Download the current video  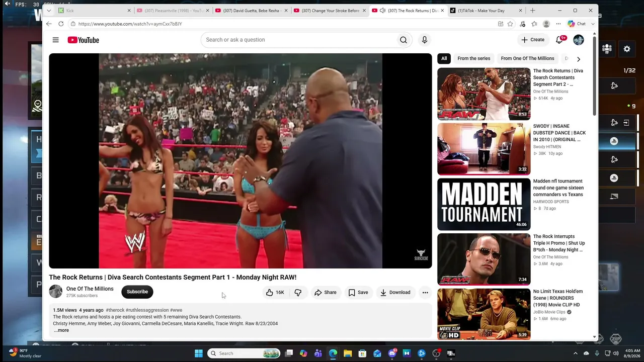point(395,292)
